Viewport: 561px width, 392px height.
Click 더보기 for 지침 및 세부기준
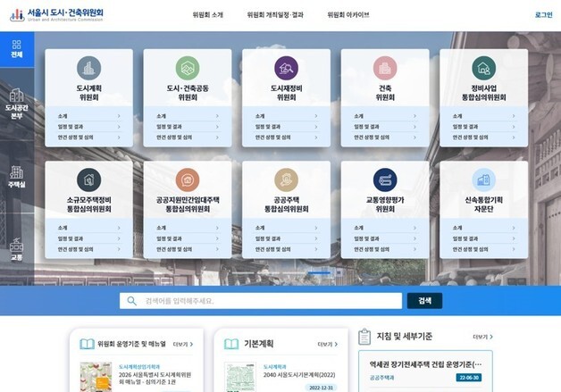[x=482, y=337]
